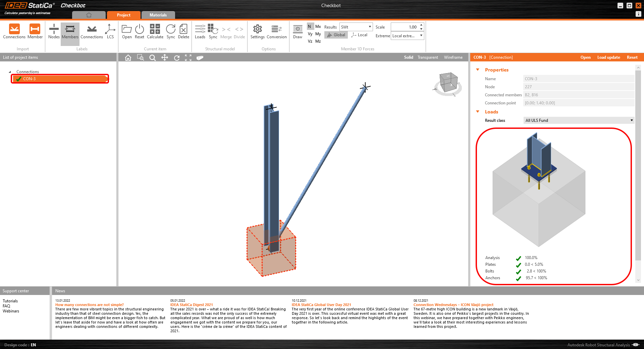Activate the Members labels tool
644x349 pixels.
70,32
